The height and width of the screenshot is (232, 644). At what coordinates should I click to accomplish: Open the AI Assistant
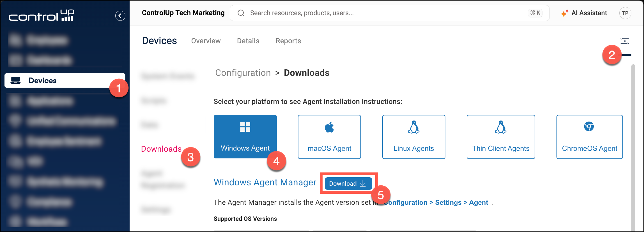tap(584, 13)
